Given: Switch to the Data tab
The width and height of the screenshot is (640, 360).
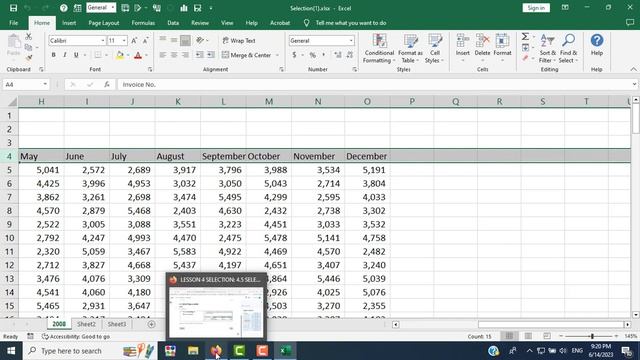Looking at the screenshot, I should 173,23.
